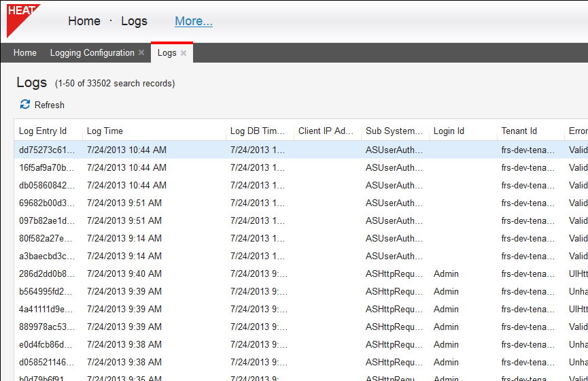Screen dimensions: 588x381
Task: Click the Refresh icon above the table
Action: pos(25,105)
